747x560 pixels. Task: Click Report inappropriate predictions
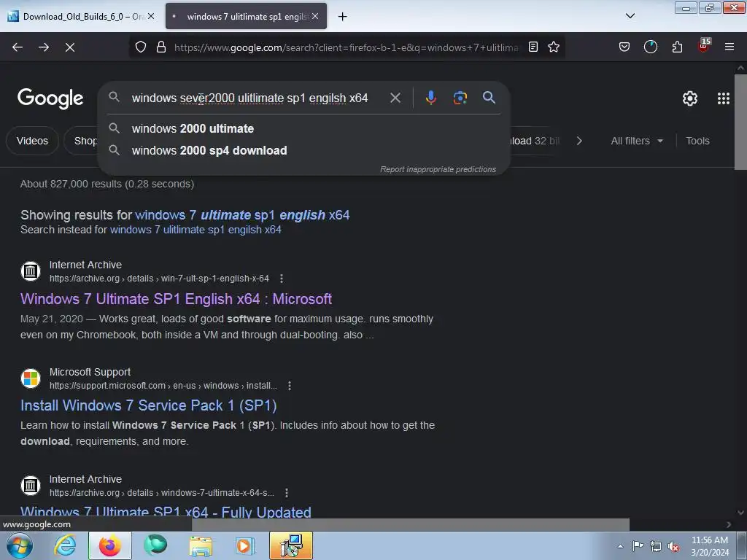(x=438, y=169)
